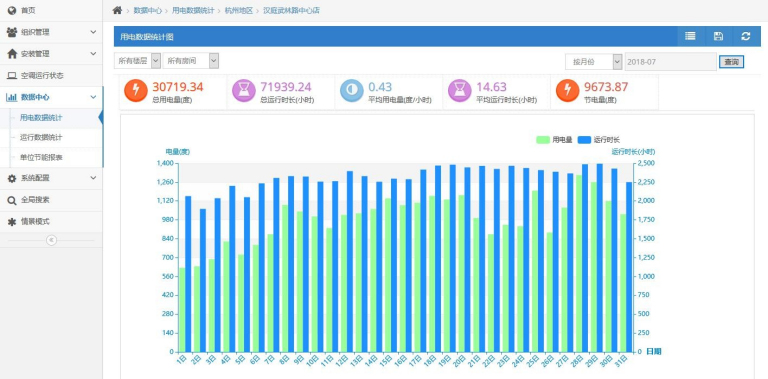Expand the 系统配置 menu chevron
The width and height of the screenshot is (768, 379).
(x=93, y=178)
